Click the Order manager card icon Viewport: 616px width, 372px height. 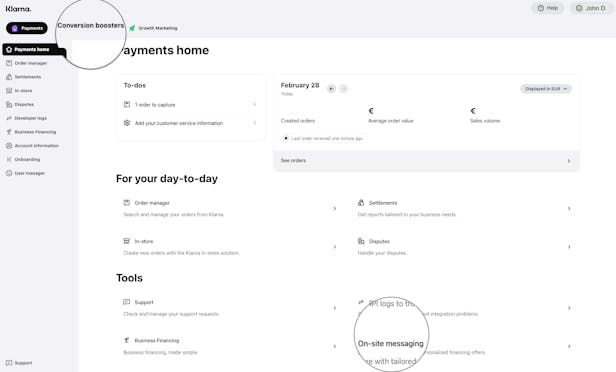pyautogui.click(x=126, y=203)
